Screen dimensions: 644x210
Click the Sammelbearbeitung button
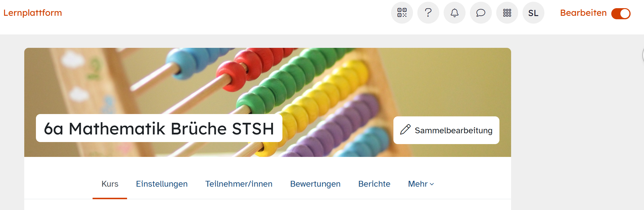[446, 130]
